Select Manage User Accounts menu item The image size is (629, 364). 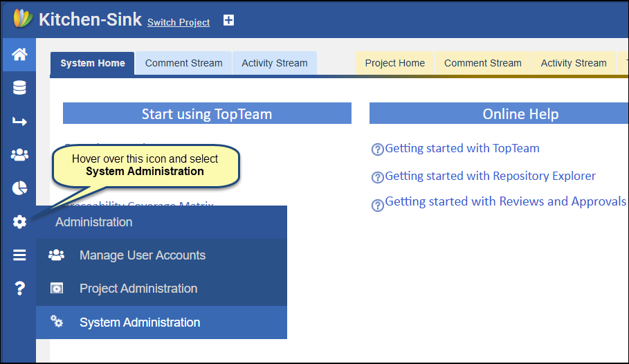point(162,255)
